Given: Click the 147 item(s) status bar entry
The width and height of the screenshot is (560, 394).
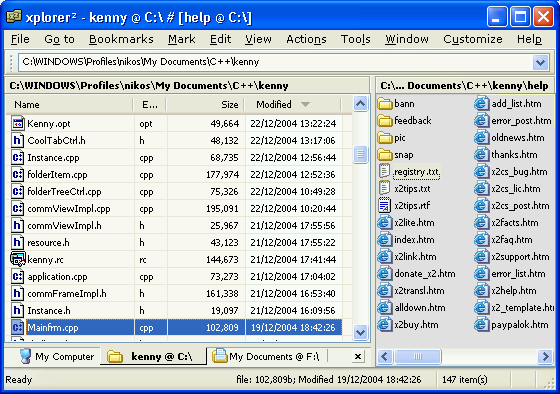Looking at the screenshot, I should 464,379.
